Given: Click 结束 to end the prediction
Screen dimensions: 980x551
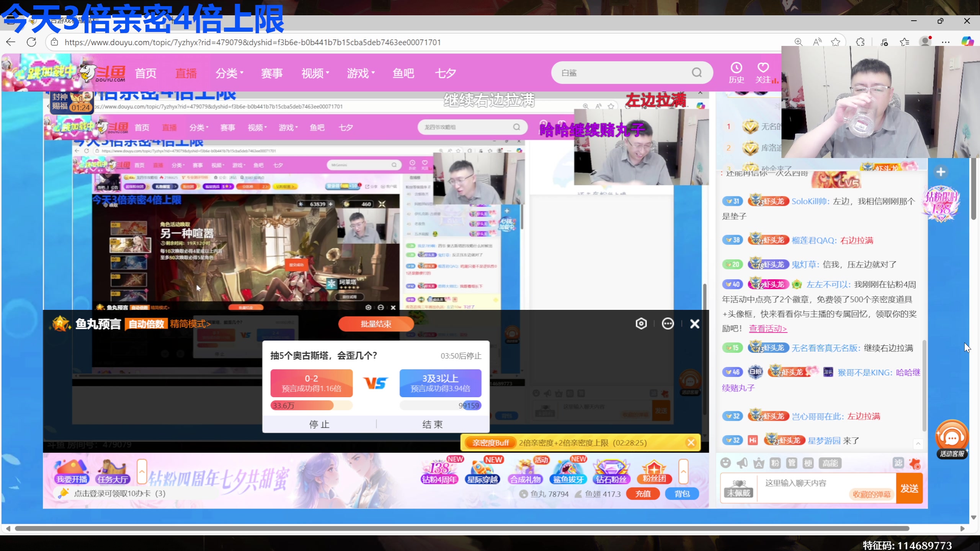Looking at the screenshot, I should [x=433, y=424].
